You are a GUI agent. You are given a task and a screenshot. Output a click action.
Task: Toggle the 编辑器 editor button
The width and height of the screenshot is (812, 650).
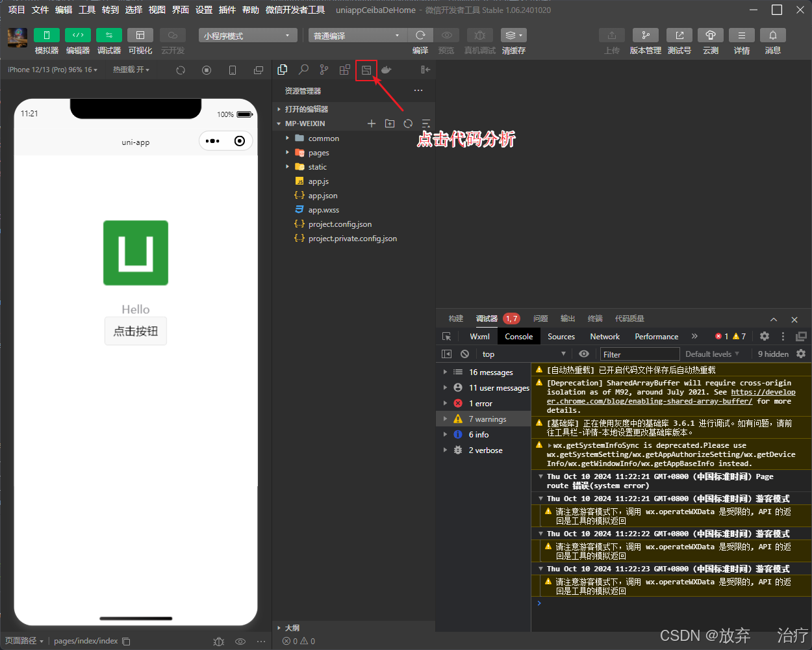pyautogui.click(x=78, y=35)
